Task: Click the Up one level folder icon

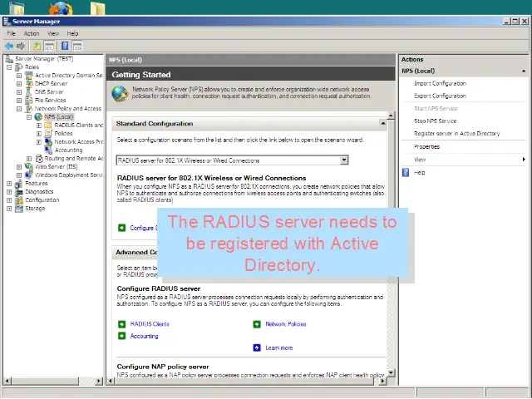Action: point(37,46)
